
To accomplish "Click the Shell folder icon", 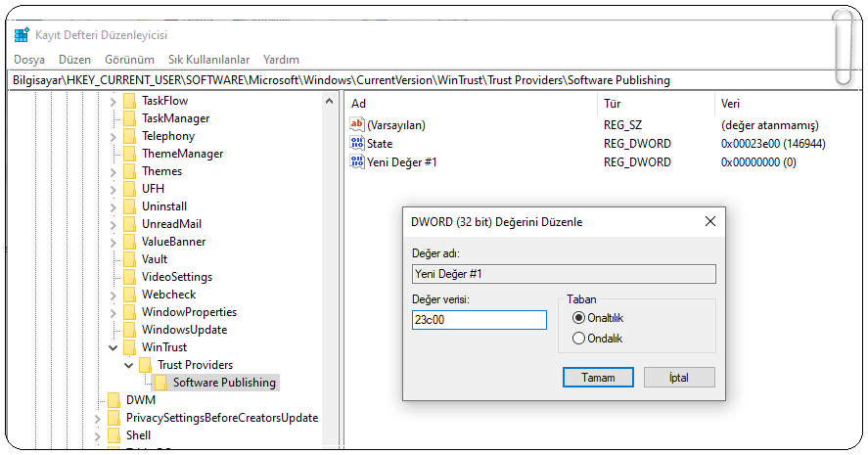I will coord(114,435).
